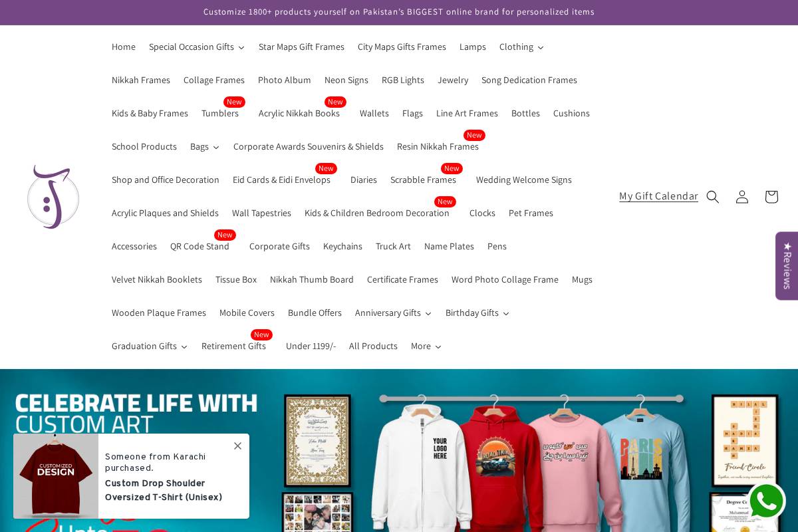Open WhatsApp chat bubble
The image size is (798, 532).
coord(766,501)
